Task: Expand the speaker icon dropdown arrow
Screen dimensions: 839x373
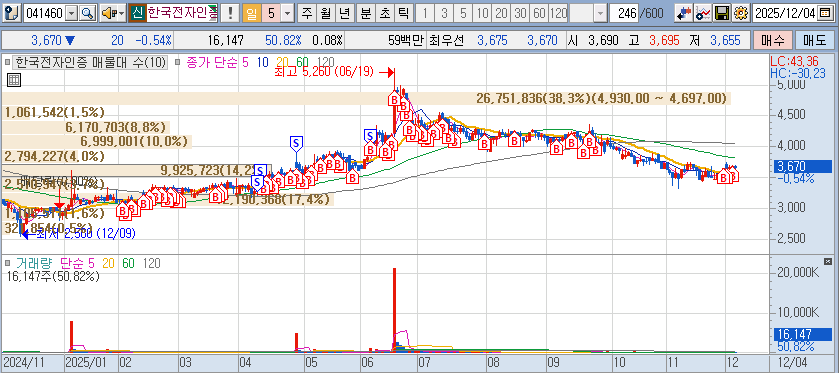Action: pyautogui.click(x=121, y=13)
